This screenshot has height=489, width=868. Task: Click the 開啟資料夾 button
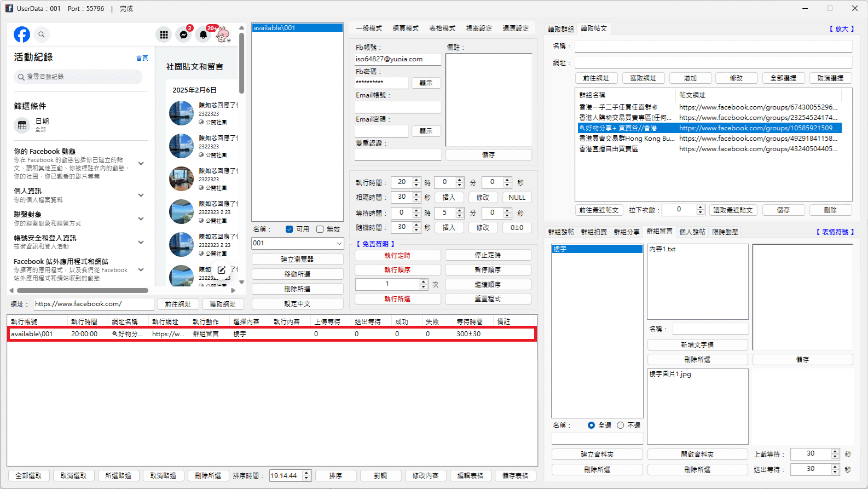(697, 455)
